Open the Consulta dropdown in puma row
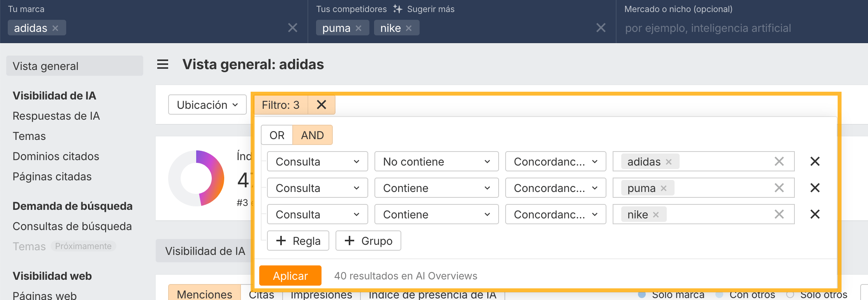Image resolution: width=868 pixels, height=300 pixels. (317, 188)
